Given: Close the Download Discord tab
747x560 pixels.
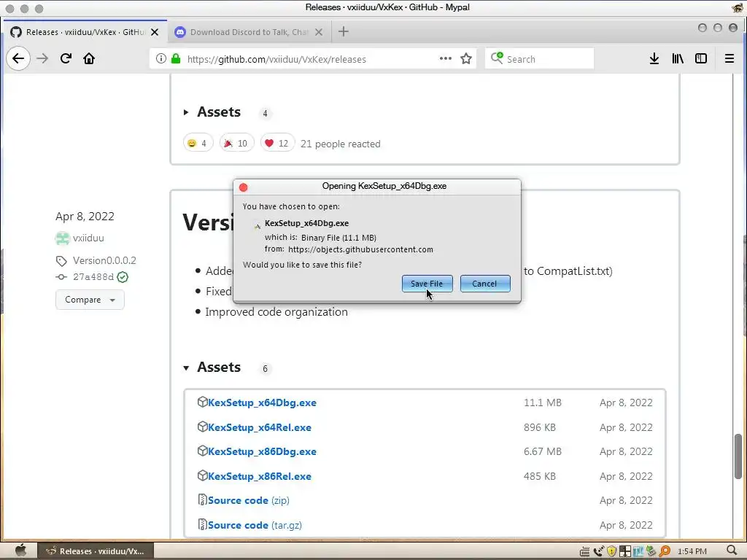Looking at the screenshot, I should click(x=319, y=32).
